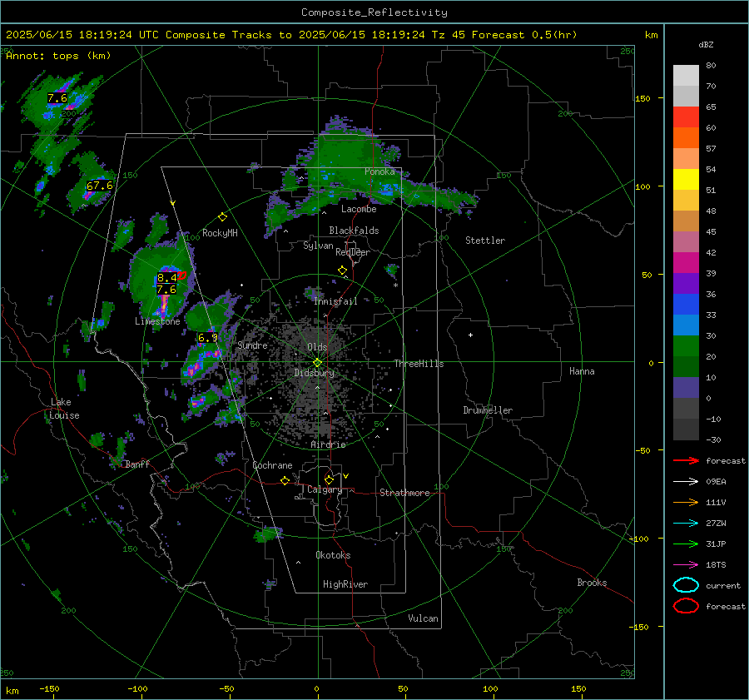Click the Hanna city label
749x700 pixels.
point(582,371)
